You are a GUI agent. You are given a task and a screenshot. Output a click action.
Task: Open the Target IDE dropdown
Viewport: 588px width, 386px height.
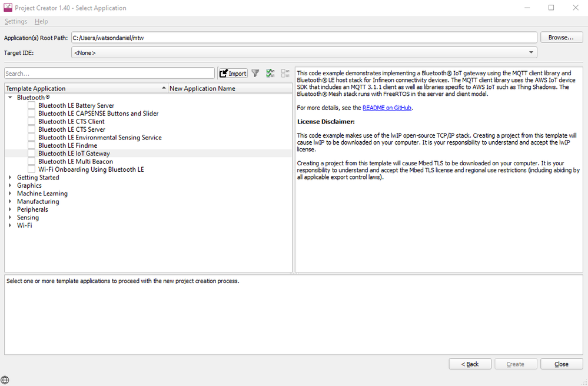304,53
